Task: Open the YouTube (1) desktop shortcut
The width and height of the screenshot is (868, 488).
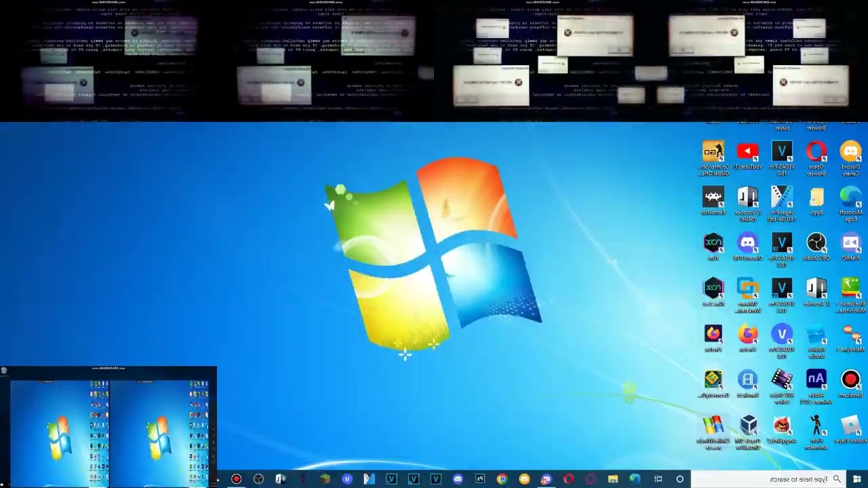Action: pos(747,156)
